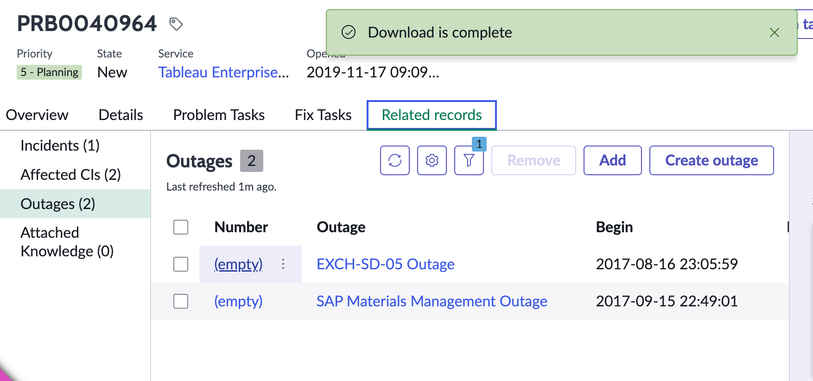Click the tag icon beside PRB0040964
The width and height of the screenshot is (813, 381).
(176, 24)
